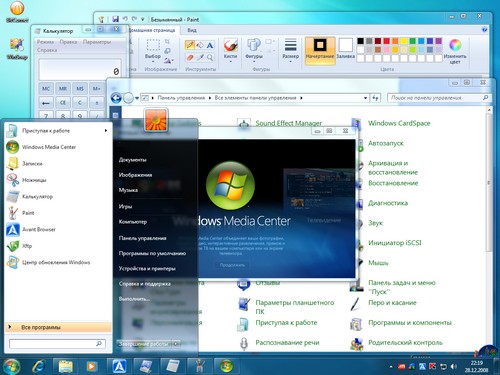
Task: Switch to the Вид tab in Paint
Action: click(x=192, y=30)
